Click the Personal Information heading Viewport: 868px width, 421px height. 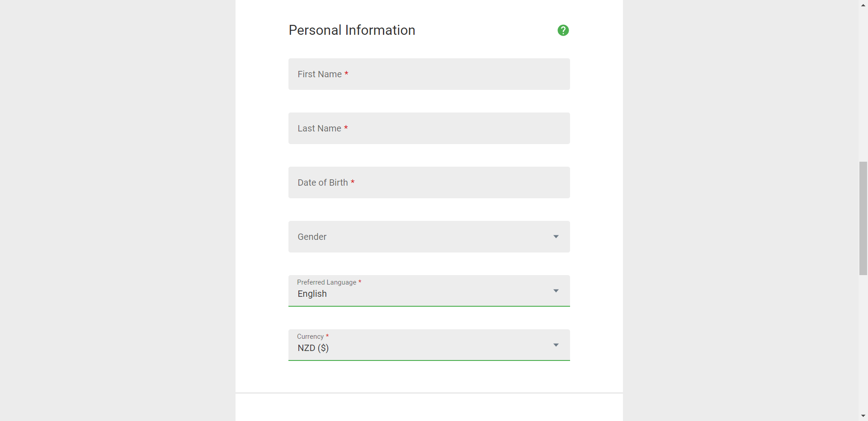(352, 30)
